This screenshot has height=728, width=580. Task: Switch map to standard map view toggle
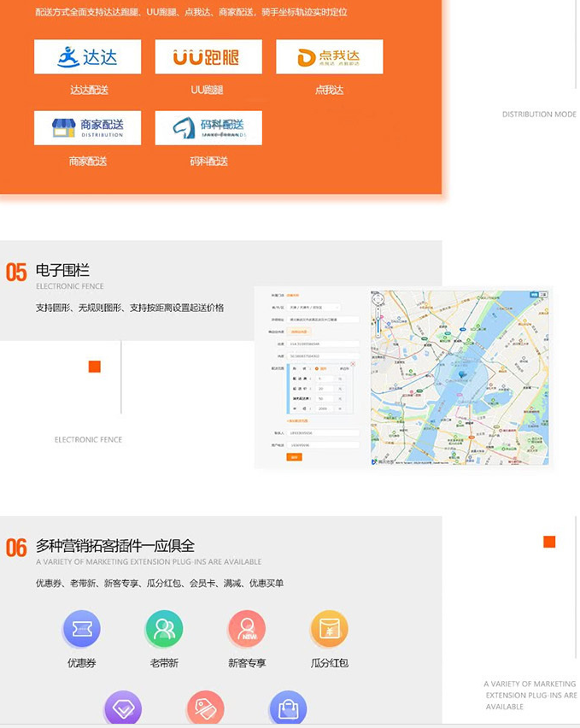click(x=534, y=294)
